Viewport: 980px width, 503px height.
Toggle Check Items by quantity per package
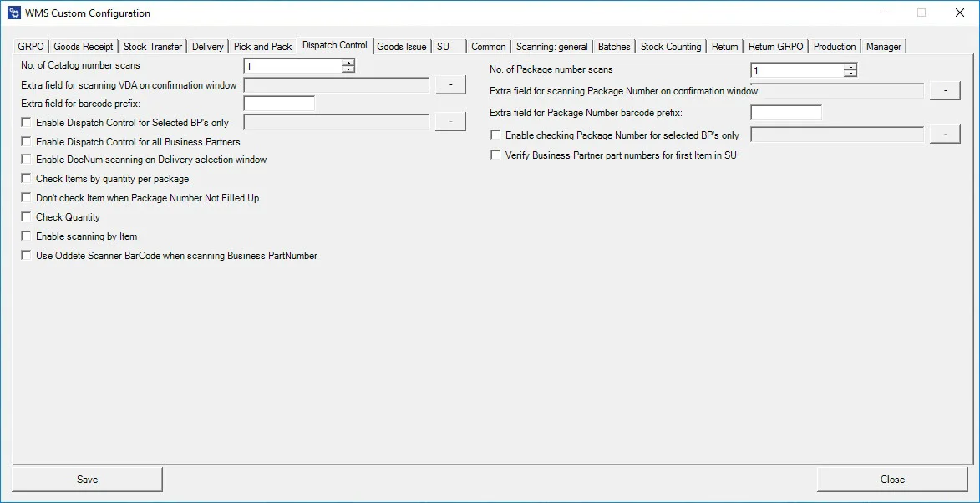click(27, 179)
